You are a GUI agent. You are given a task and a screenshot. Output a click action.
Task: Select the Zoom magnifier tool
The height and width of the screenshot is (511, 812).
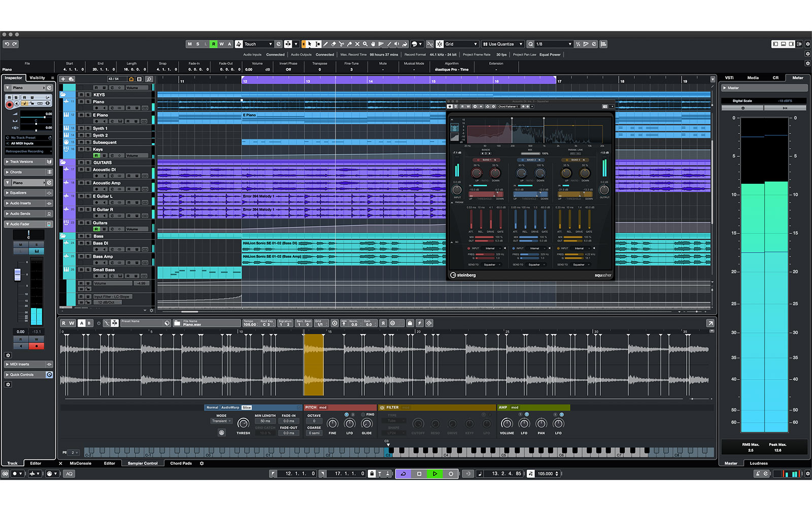365,44
